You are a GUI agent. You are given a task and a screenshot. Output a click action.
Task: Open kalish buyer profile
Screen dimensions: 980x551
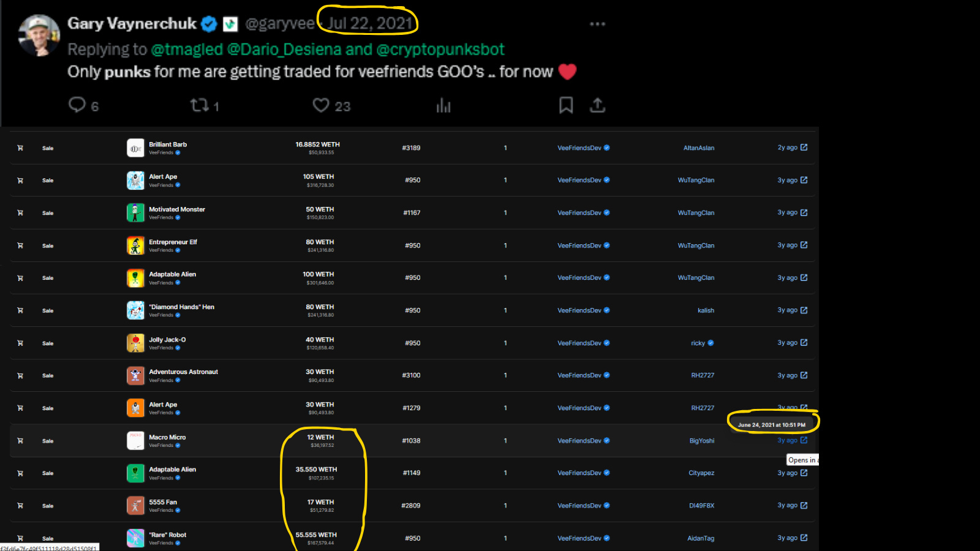click(x=706, y=310)
